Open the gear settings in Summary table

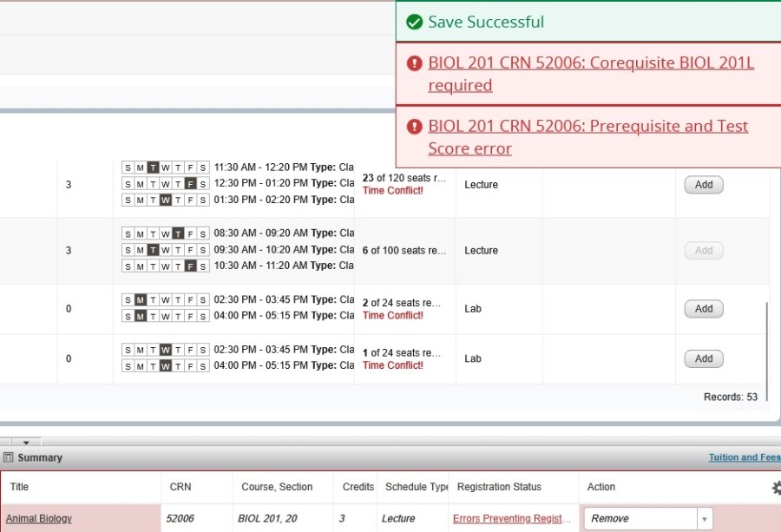[776, 488]
